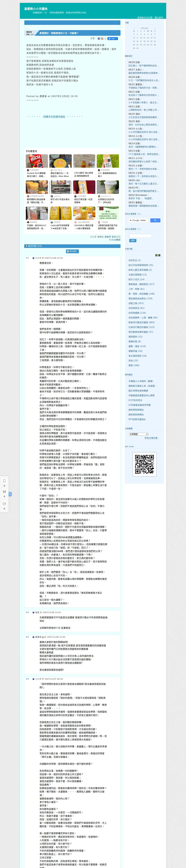Collapse floating sidebar with blue chevron
This screenshot has height=868, width=186.
(10, 494)
